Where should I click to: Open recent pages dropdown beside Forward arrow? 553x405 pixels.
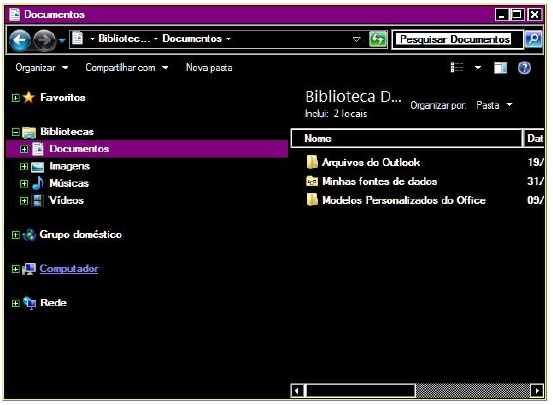click(62, 41)
